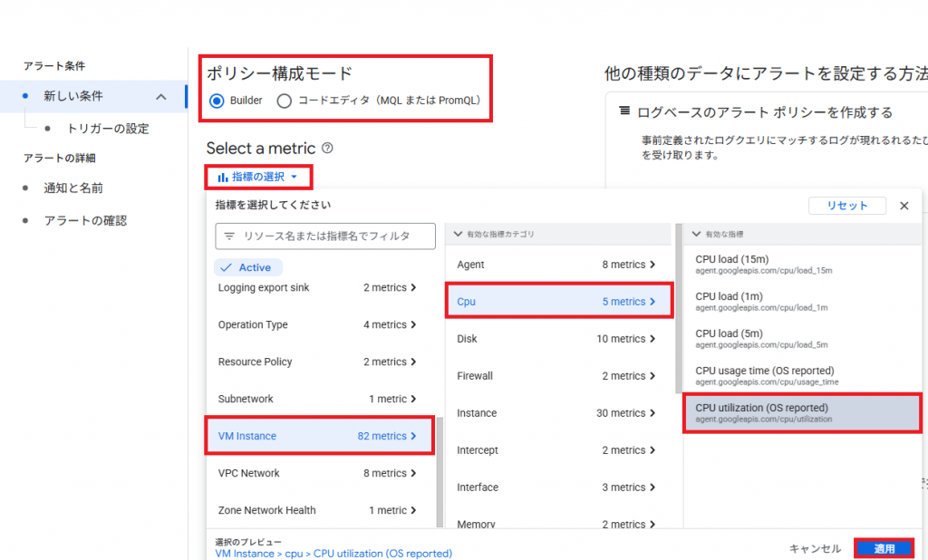Toggle the Active filter chip

pyautogui.click(x=248, y=267)
